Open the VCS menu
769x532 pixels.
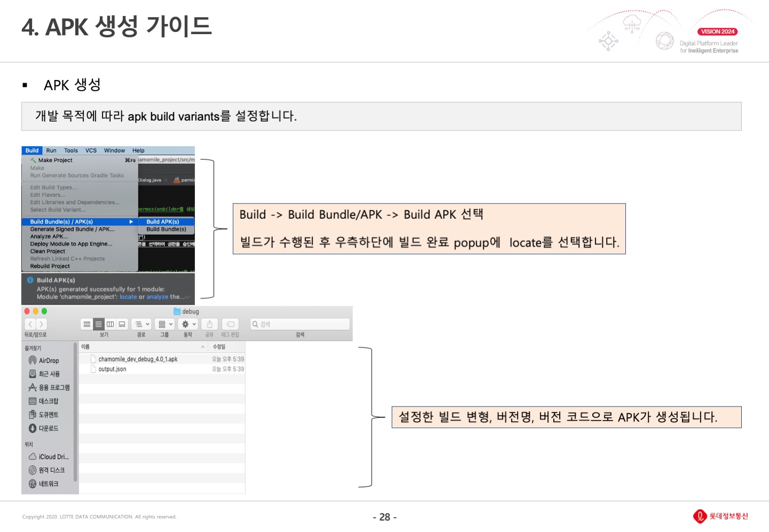point(91,150)
